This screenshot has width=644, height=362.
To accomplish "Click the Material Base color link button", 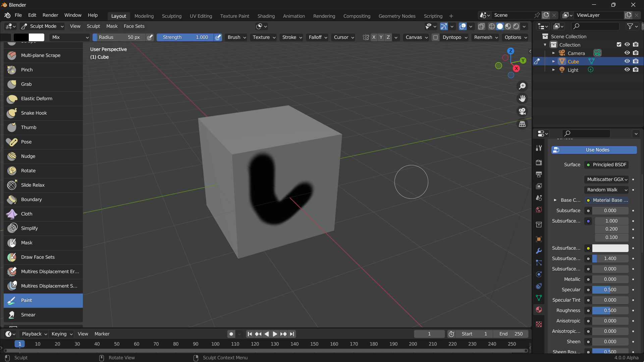I will 606,200.
